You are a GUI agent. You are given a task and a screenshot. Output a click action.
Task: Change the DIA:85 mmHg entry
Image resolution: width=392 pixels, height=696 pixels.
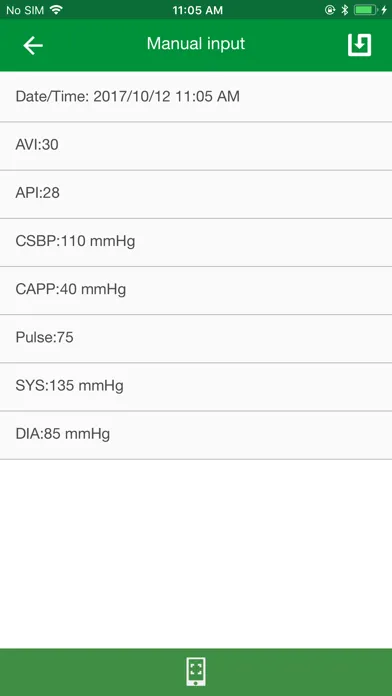(x=196, y=435)
